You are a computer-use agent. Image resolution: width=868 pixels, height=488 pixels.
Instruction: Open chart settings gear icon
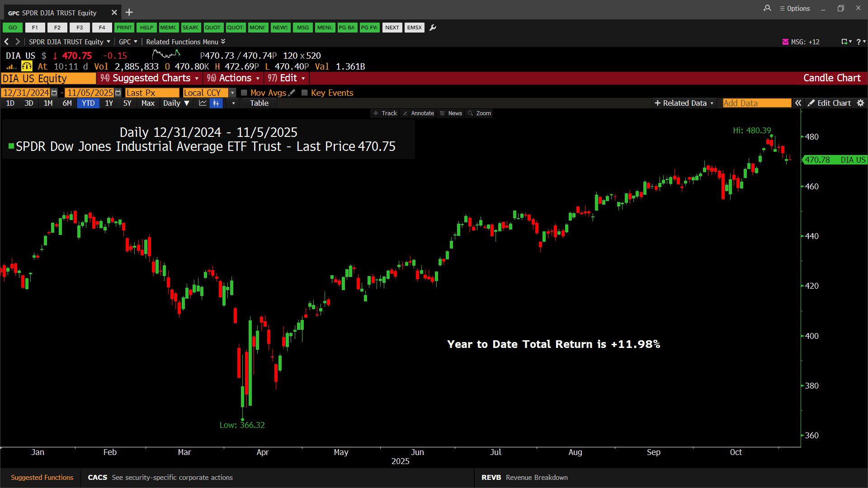pyautogui.click(x=860, y=103)
